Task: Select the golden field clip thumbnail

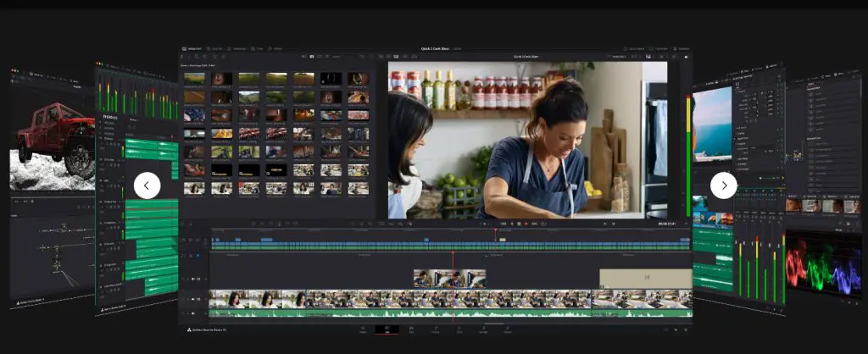Action: 194,97
